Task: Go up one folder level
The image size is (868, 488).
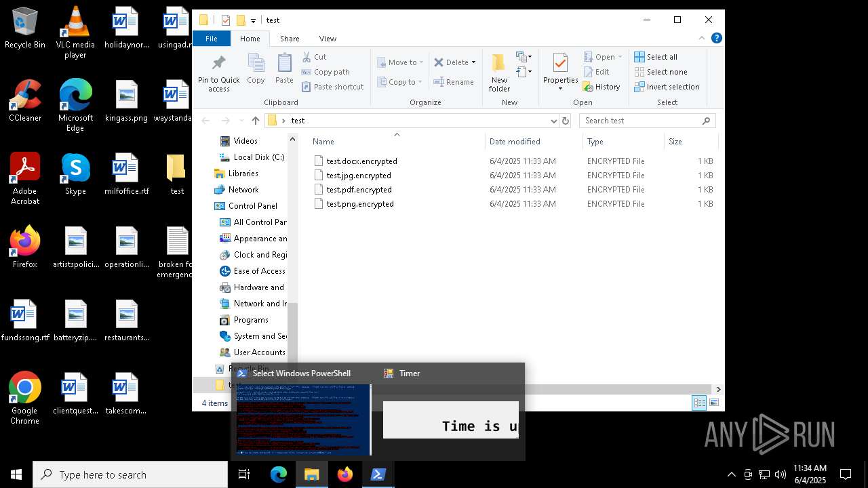Action: point(255,121)
